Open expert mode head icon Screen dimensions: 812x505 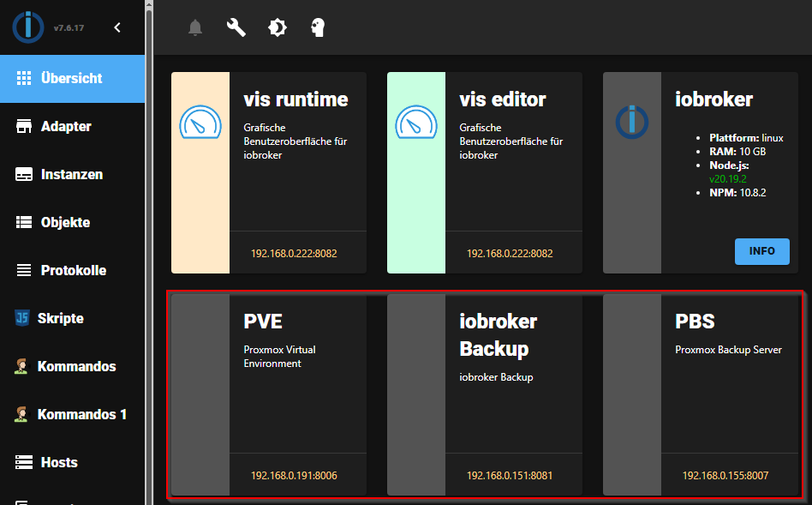[x=318, y=27]
